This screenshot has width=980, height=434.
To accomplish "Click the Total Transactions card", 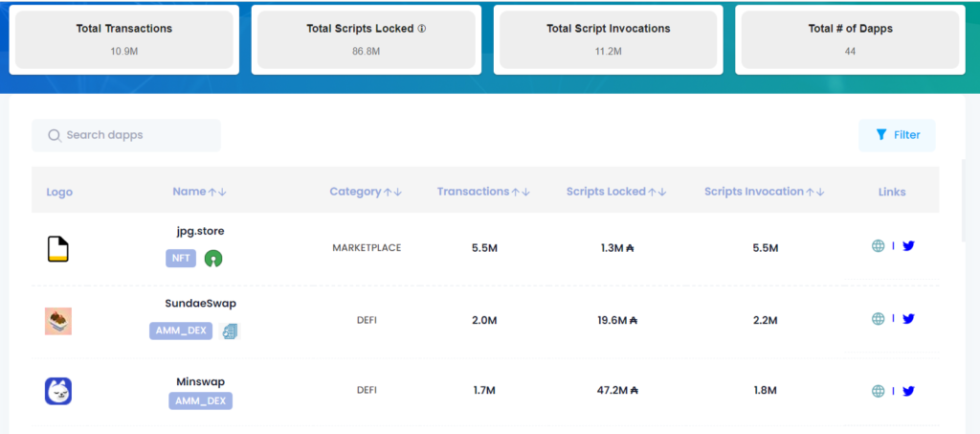I will 124,39.
